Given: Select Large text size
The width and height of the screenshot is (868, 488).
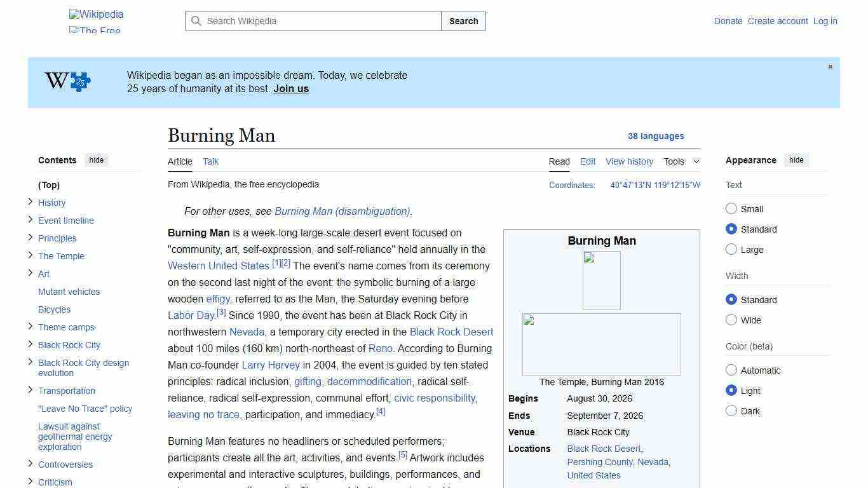Looking at the screenshot, I should [x=731, y=249].
